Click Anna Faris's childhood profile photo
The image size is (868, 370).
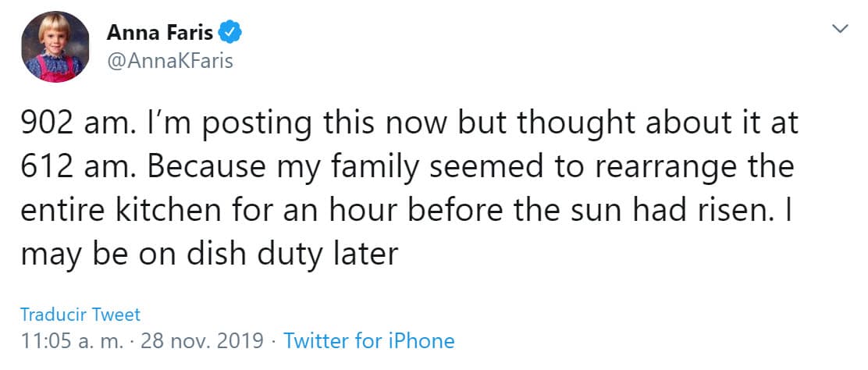point(54,48)
